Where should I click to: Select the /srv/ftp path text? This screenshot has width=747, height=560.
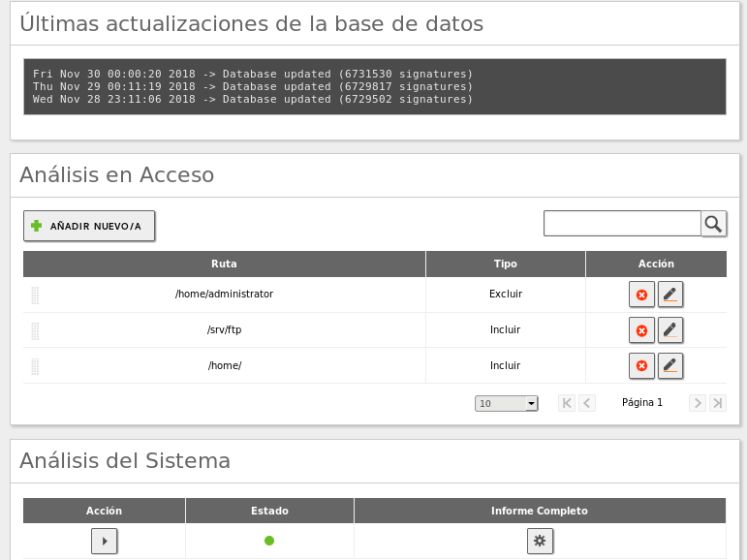click(225, 329)
